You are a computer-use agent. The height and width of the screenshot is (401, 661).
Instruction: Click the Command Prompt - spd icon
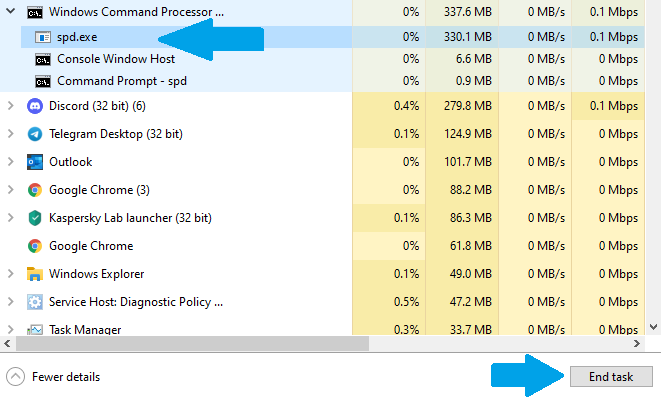point(43,81)
